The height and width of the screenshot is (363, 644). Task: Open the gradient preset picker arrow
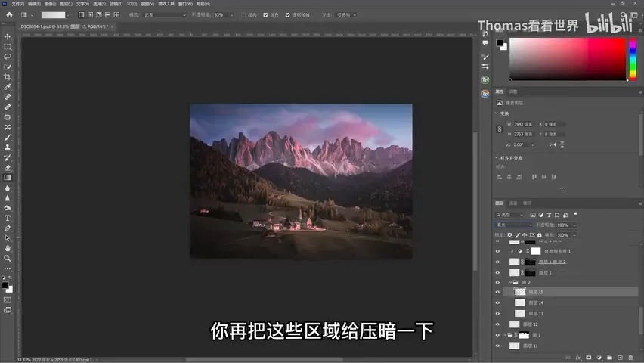pos(67,15)
